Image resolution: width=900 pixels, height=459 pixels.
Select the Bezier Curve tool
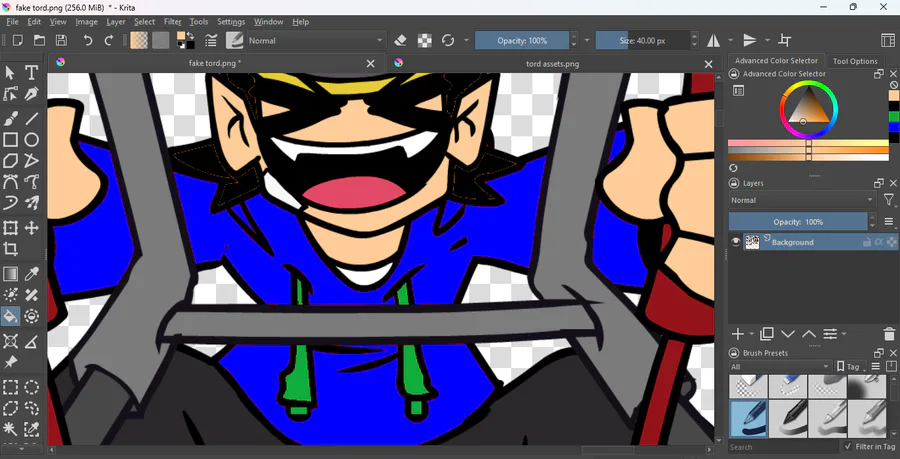(x=10, y=182)
